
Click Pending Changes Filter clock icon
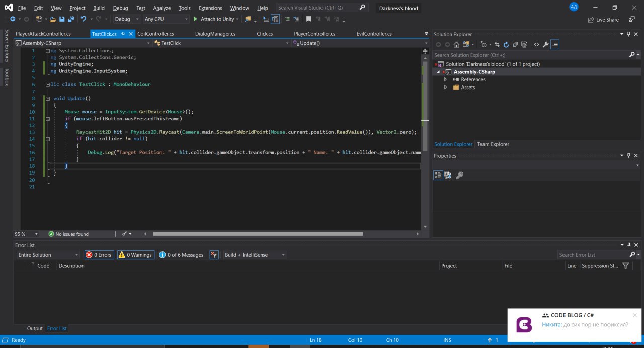485,44
